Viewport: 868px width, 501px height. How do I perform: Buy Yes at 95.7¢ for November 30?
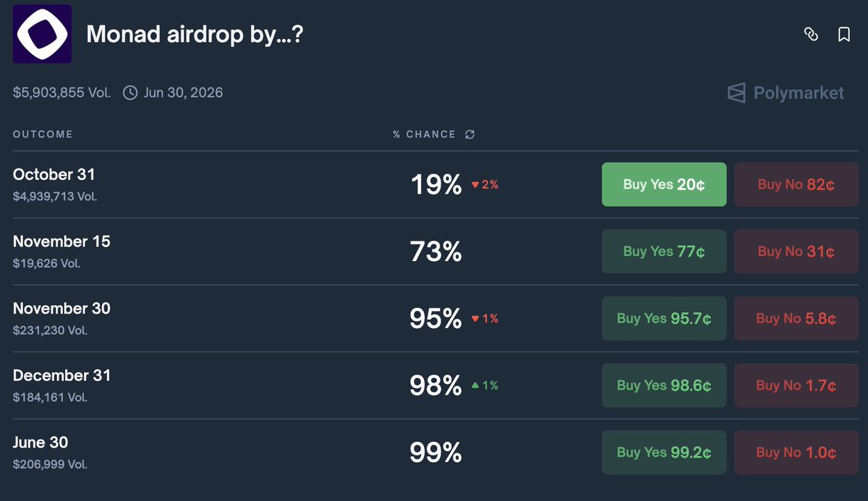pos(664,318)
